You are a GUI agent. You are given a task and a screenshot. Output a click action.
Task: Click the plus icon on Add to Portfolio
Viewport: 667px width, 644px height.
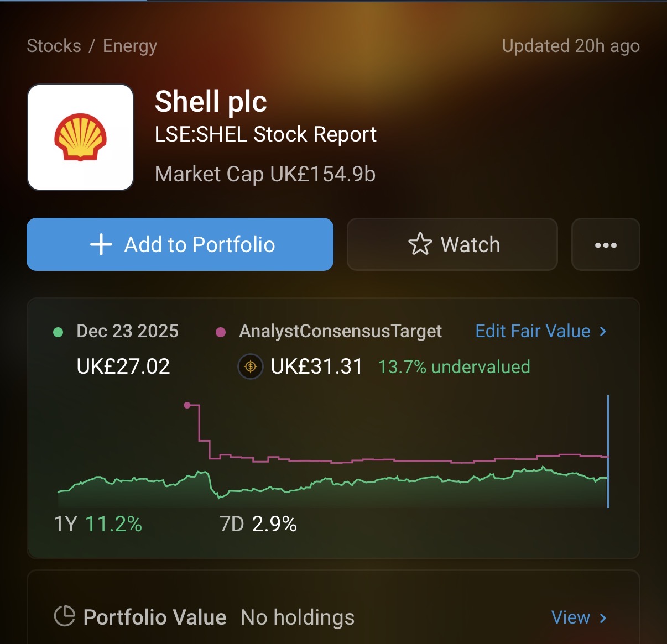click(101, 244)
